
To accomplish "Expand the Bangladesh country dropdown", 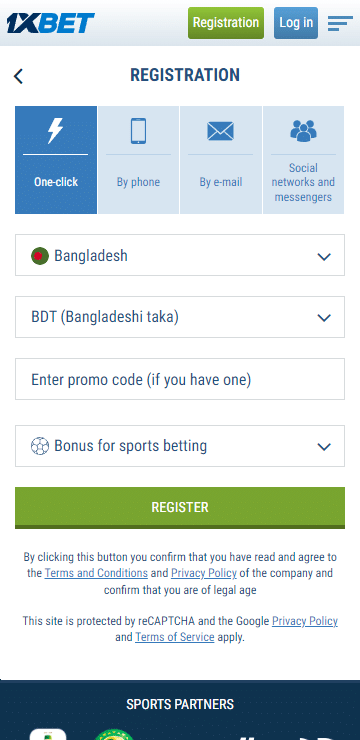I will 180,255.
